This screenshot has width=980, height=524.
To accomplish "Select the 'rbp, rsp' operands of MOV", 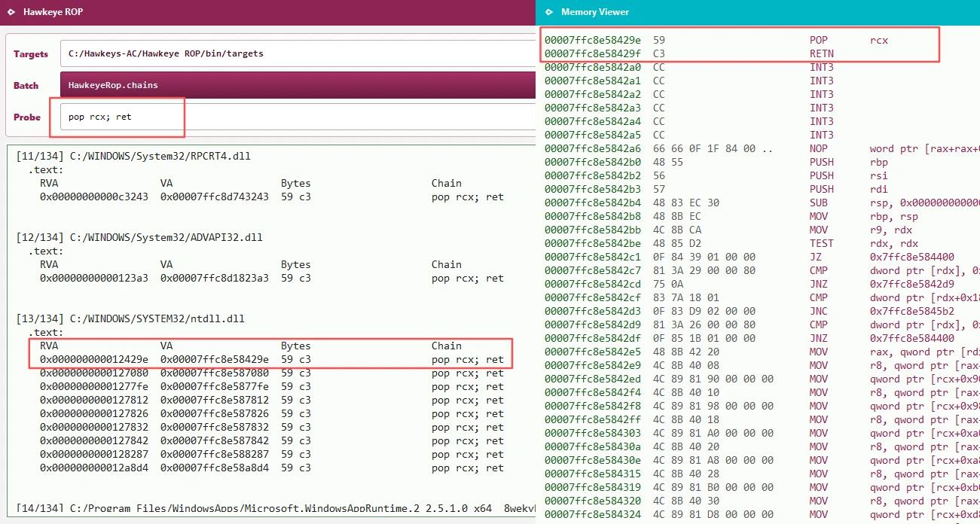I will coord(894,216).
